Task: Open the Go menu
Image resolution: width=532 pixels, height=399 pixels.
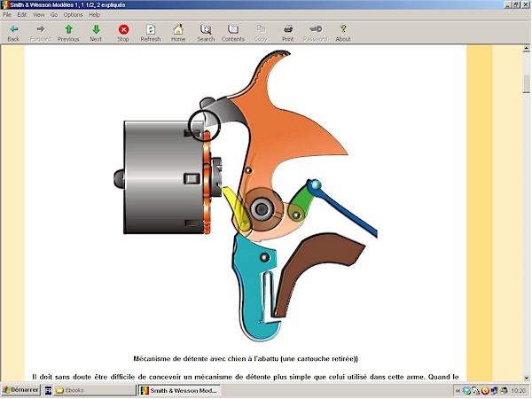Action: [54, 14]
